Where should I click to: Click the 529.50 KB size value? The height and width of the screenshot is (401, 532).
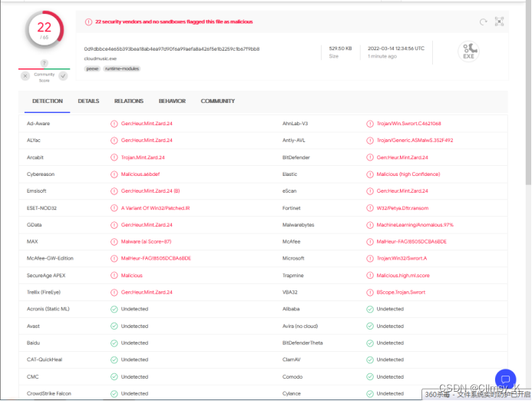pos(340,48)
